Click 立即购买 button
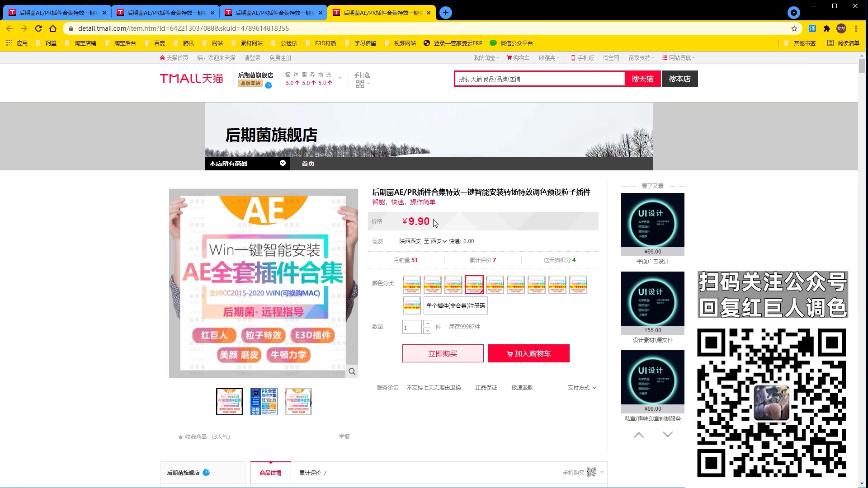Screen dimensions: 868x488 pyautogui.click(x=443, y=353)
